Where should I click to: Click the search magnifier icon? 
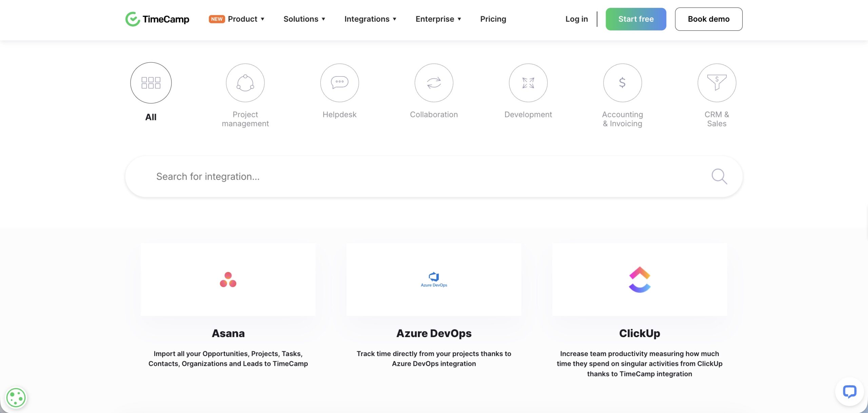[719, 177]
